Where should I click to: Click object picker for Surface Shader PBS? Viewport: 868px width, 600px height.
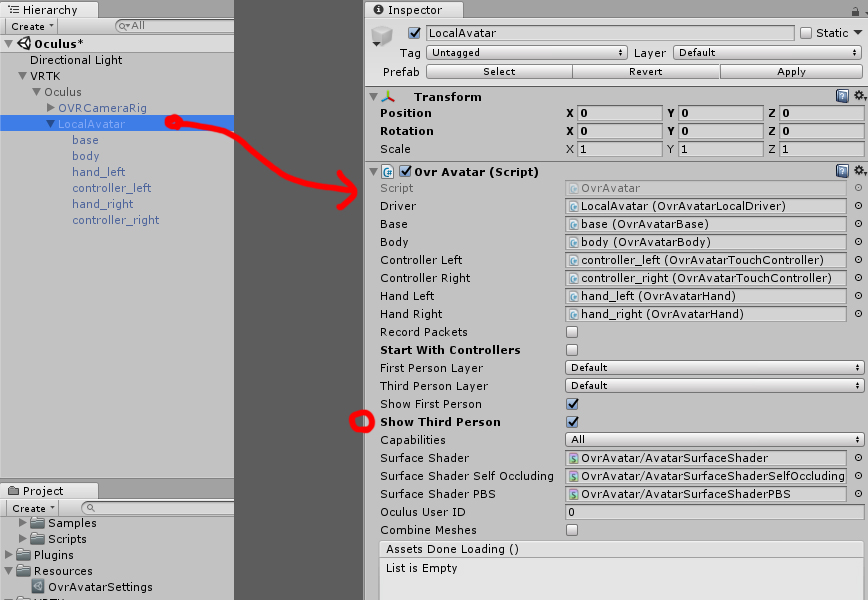(858, 494)
